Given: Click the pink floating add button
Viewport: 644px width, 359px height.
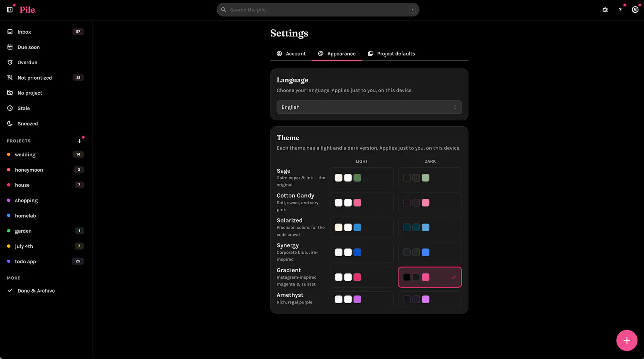Looking at the screenshot, I should pyautogui.click(x=627, y=341).
